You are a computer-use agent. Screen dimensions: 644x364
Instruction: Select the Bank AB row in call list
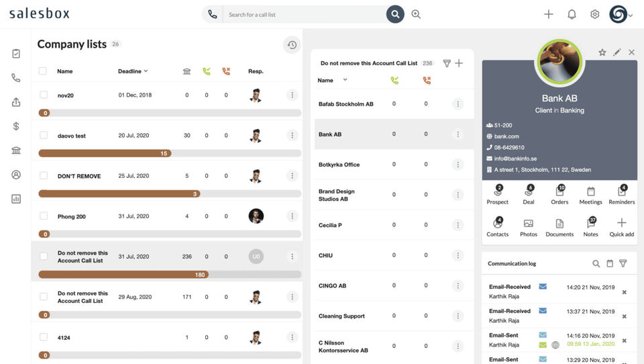point(394,134)
